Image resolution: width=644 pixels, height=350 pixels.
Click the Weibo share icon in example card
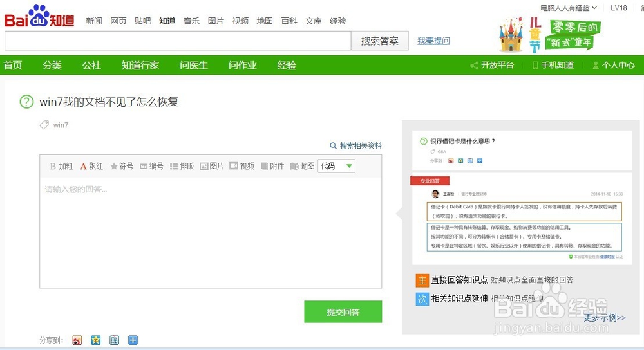click(x=451, y=161)
